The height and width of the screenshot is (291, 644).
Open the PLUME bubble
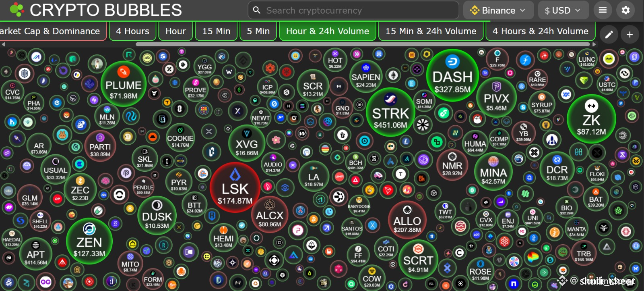click(x=124, y=84)
